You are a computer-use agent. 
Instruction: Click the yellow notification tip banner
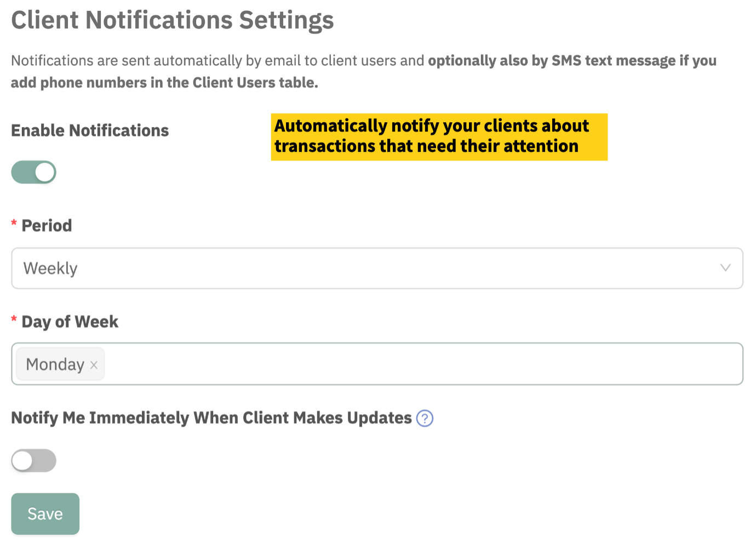[x=439, y=136]
